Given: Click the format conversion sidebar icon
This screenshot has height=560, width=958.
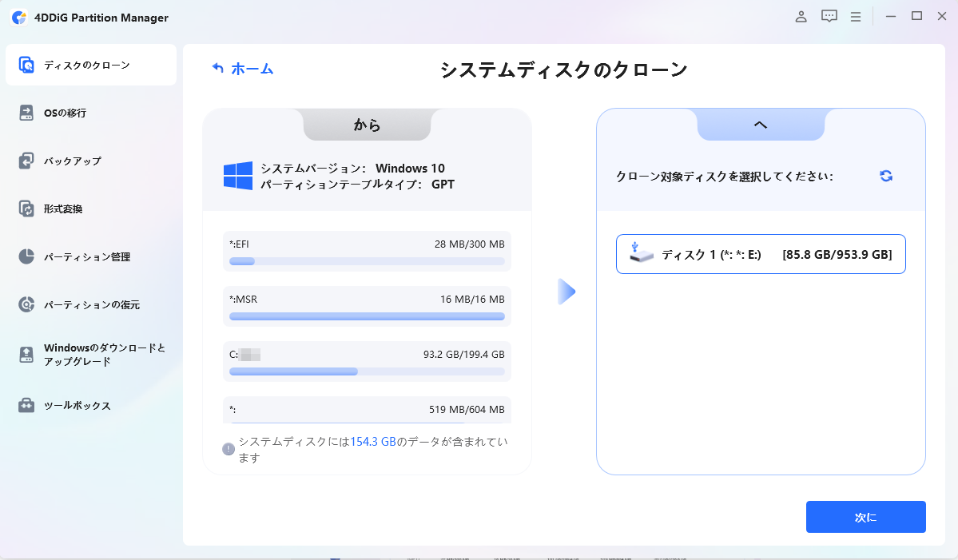Looking at the screenshot, I should [27, 209].
